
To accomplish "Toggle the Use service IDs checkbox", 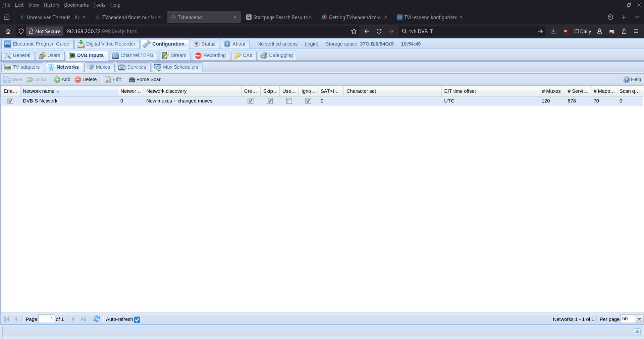I will [x=289, y=101].
